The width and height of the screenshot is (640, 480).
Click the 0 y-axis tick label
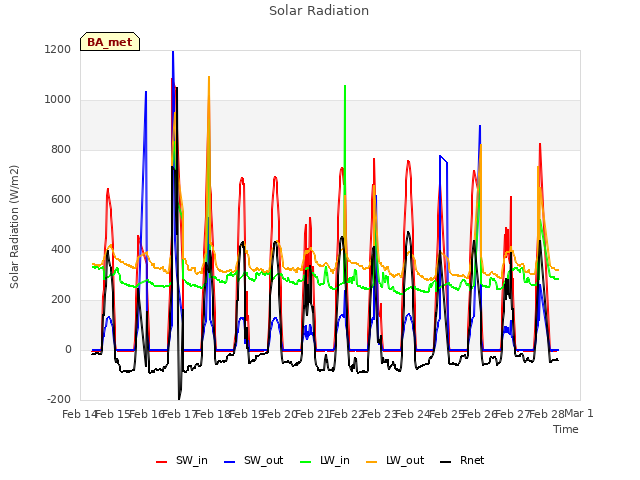68,350
